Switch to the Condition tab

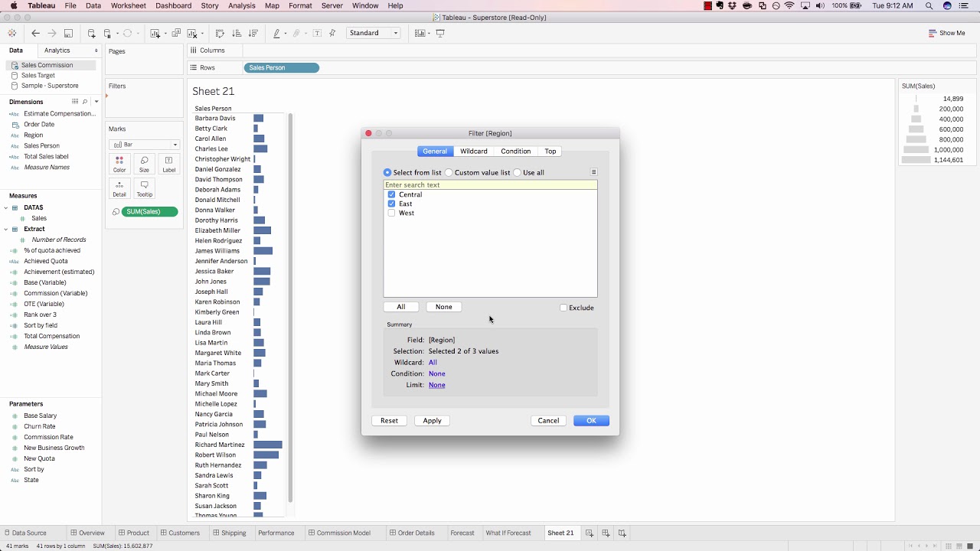(x=515, y=152)
